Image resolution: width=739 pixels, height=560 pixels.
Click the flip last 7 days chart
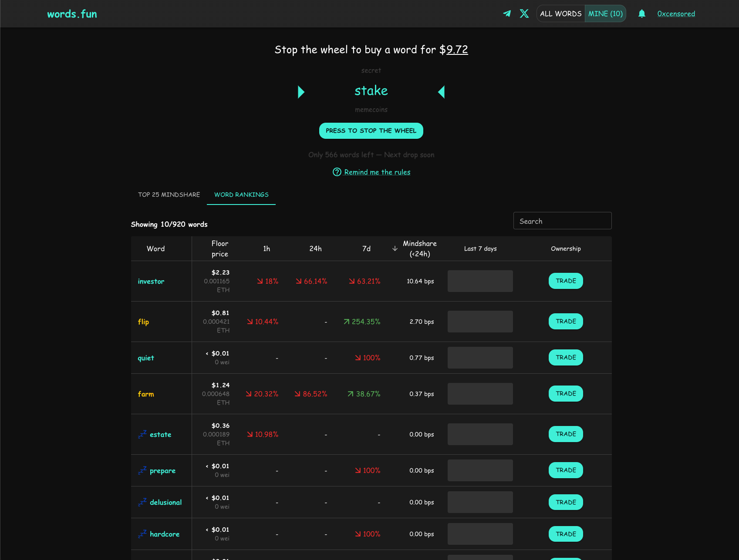[480, 322]
